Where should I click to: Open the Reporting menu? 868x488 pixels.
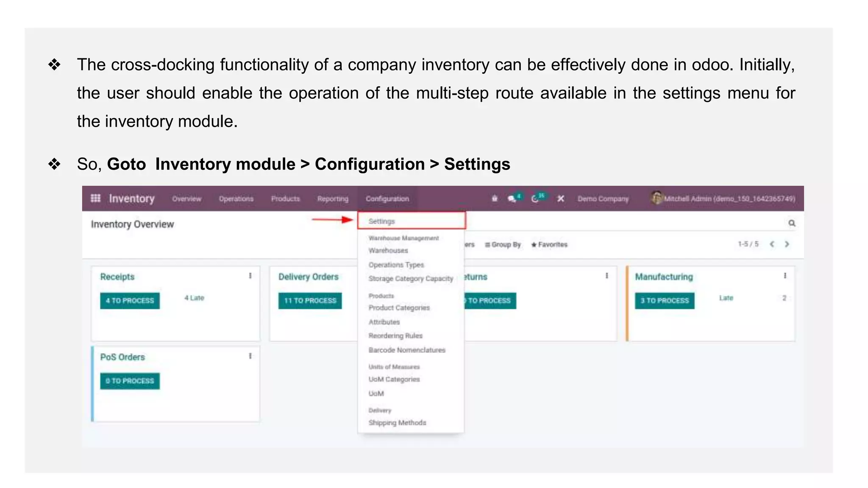tap(333, 199)
